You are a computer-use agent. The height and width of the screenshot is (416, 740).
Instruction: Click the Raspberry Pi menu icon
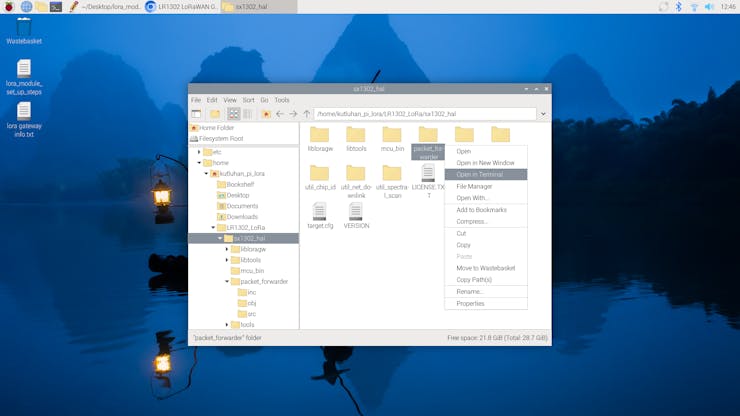[x=9, y=6]
